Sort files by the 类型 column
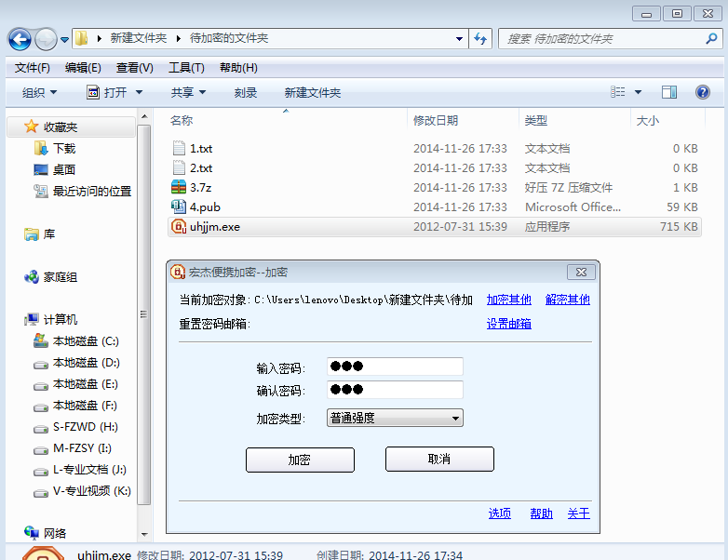728x560 pixels. [536, 121]
